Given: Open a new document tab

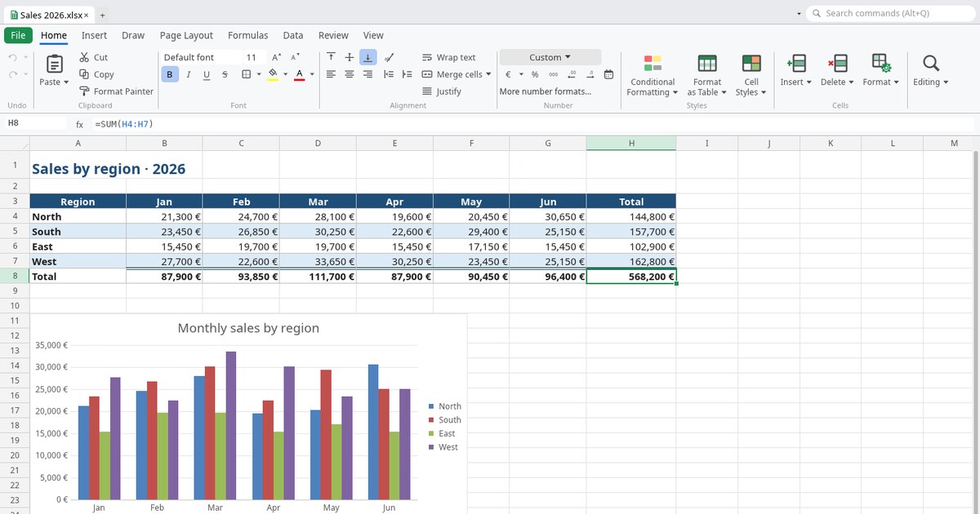Looking at the screenshot, I should click(102, 15).
